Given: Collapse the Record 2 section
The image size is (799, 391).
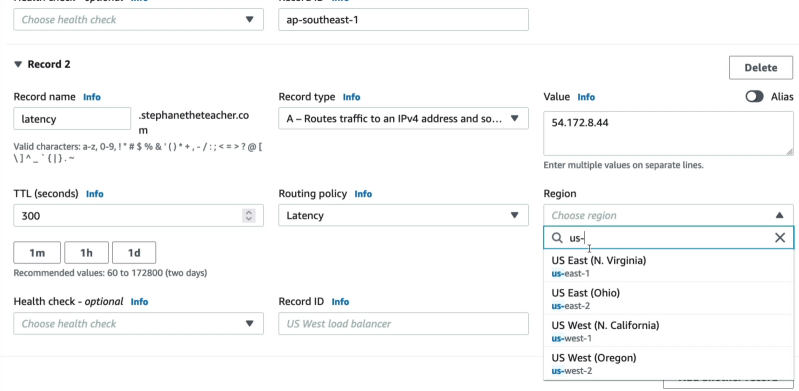Looking at the screenshot, I should pyautogui.click(x=18, y=64).
